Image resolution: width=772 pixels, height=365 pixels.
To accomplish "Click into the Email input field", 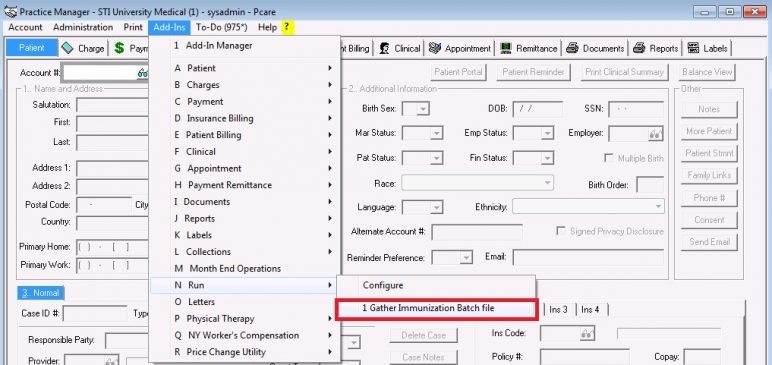I will [x=588, y=257].
